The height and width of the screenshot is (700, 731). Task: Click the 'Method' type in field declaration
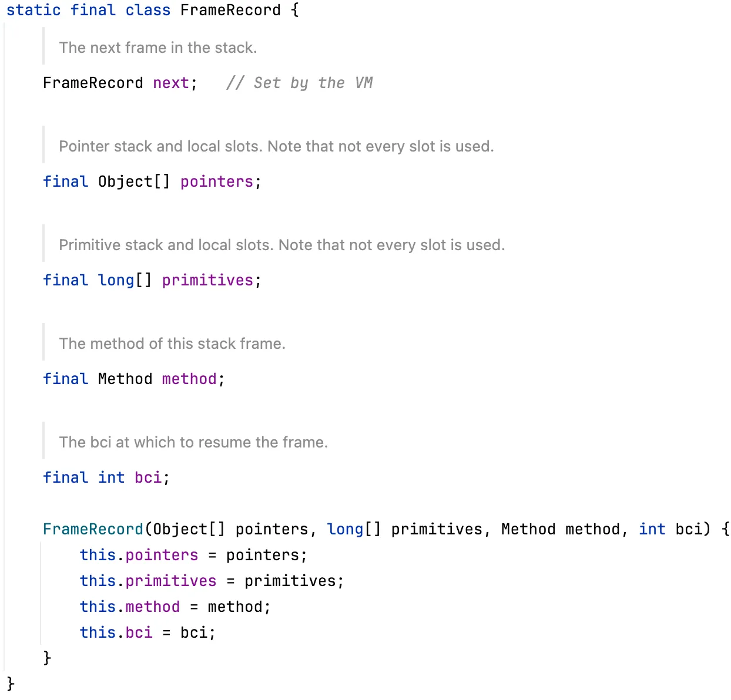point(125,379)
